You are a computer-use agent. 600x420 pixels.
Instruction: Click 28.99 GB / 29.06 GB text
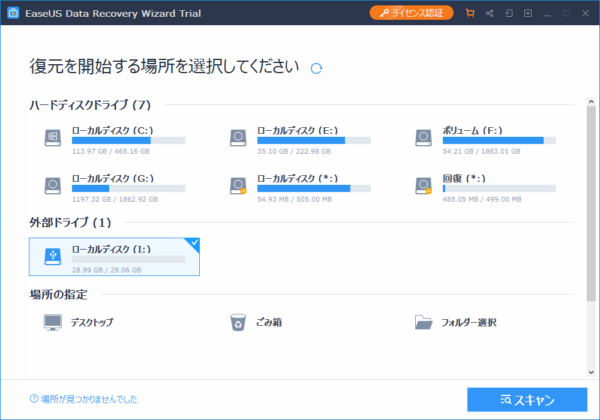pyautogui.click(x=107, y=270)
